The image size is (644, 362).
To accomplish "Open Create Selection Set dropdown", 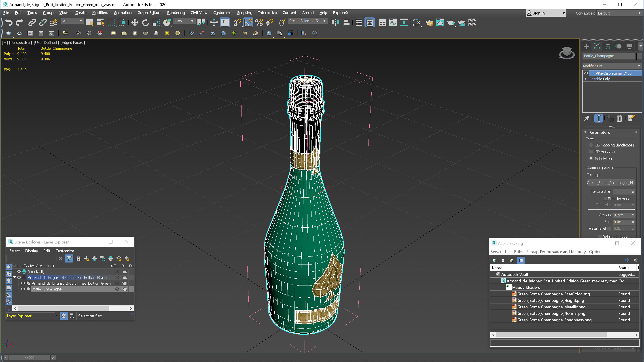I will [x=307, y=21].
